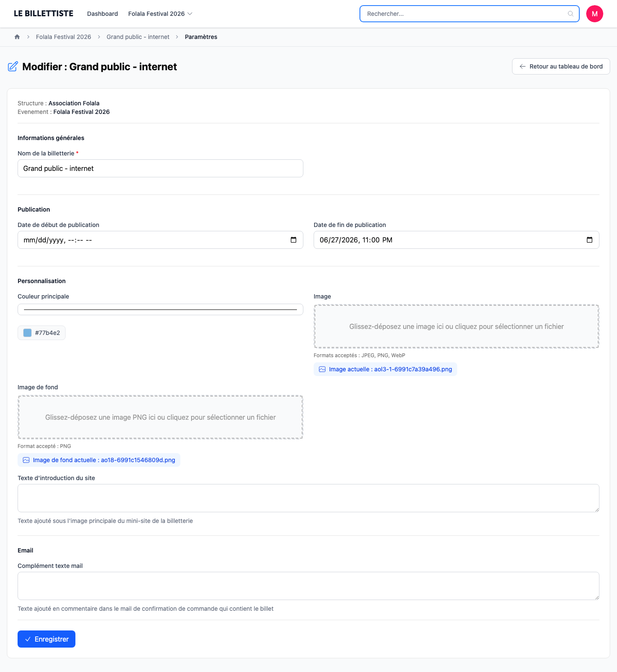Open calendar picker for publication start date
This screenshot has width=617, height=672.
pyautogui.click(x=294, y=240)
